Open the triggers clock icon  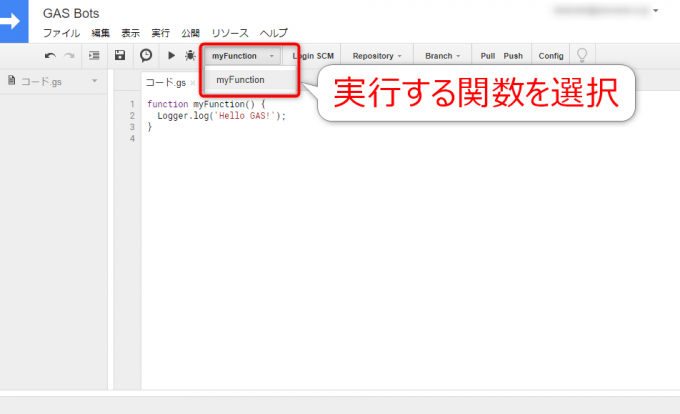146,56
